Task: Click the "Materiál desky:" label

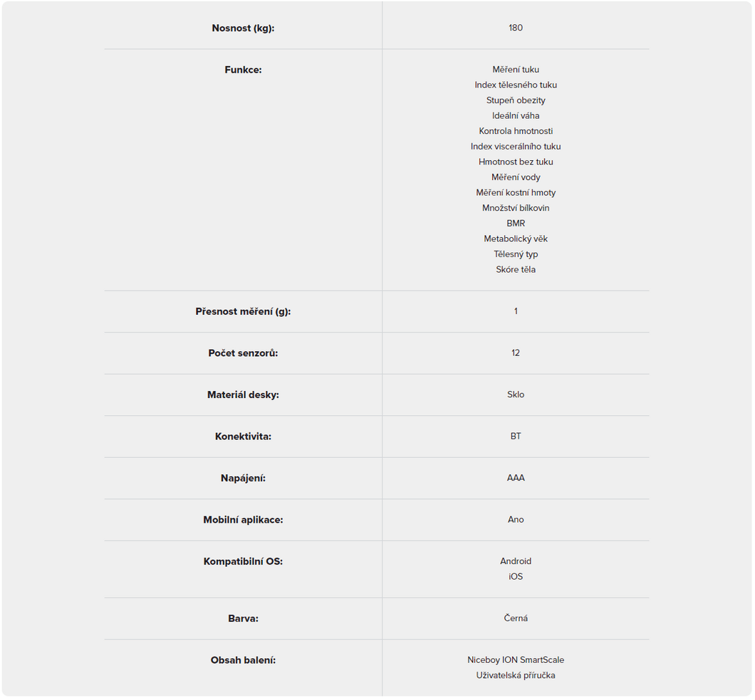Action: (243, 395)
